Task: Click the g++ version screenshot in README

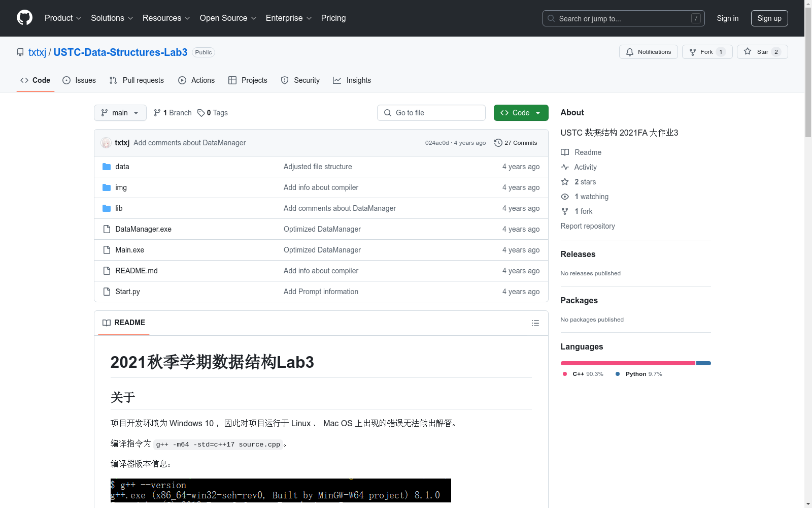Action: (281, 490)
